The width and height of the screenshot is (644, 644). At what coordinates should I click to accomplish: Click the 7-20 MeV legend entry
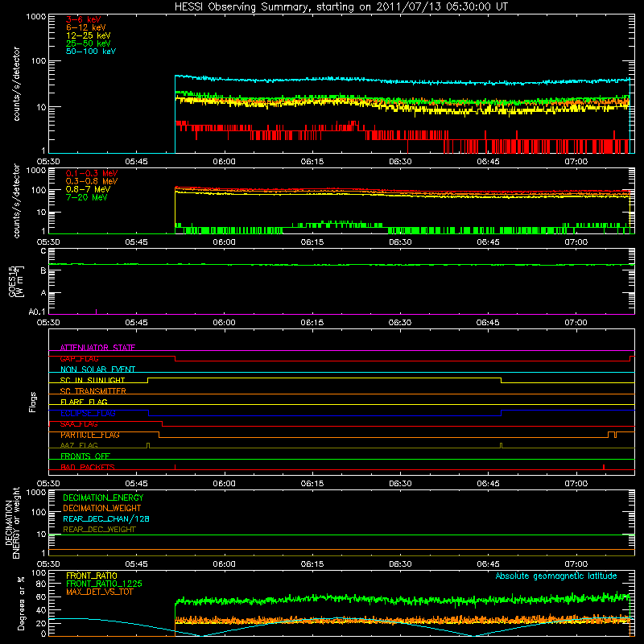86,197
